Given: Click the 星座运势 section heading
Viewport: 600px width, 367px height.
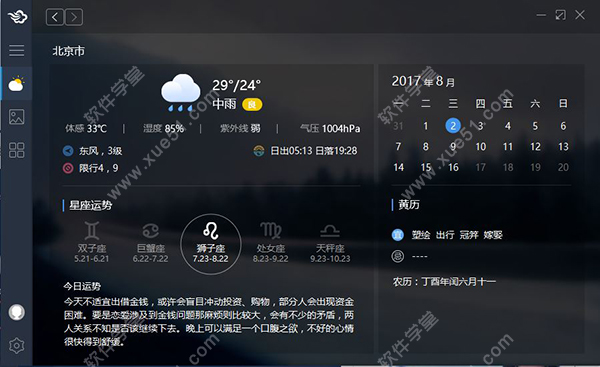Looking at the screenshot, I should (91, 206).
